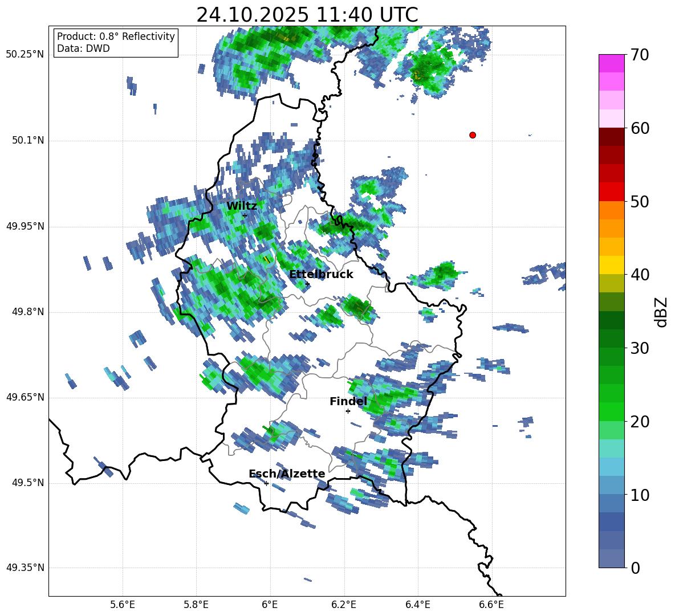
Task: Click the magenta top colorbar segment
Action: [x=611, y=64]
